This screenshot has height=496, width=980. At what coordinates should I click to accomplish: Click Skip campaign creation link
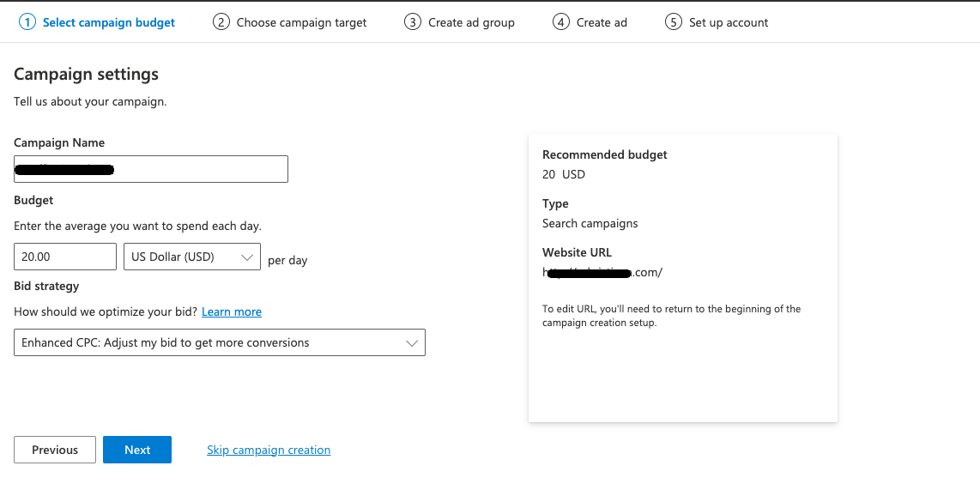click(269, 450)
